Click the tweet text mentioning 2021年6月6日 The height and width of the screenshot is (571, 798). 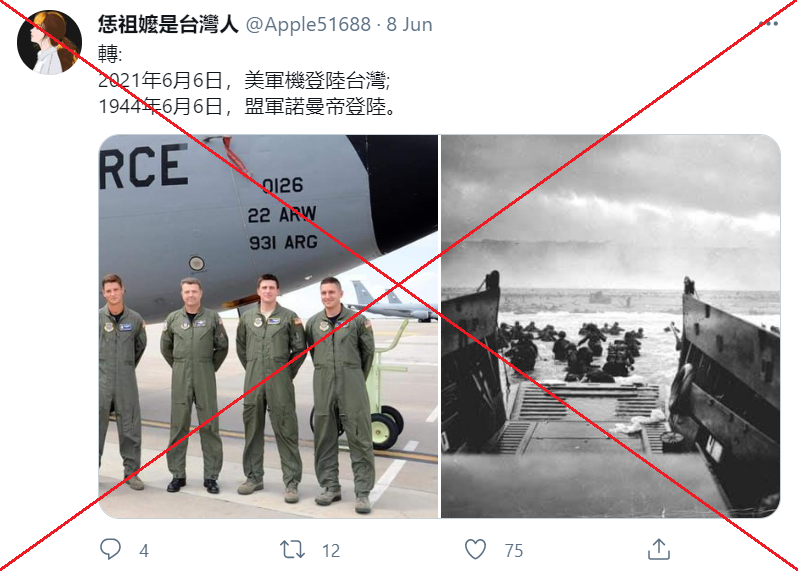coord(245,80)
